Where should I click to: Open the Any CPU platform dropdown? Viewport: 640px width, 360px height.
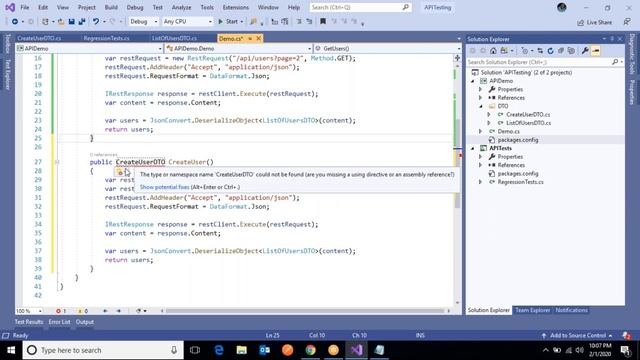187,22
